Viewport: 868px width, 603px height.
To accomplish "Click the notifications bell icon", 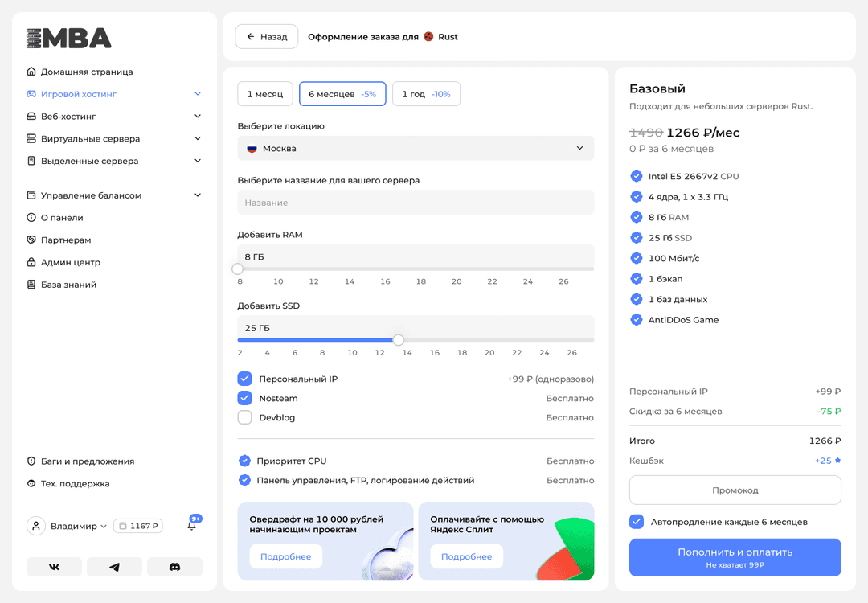I will click(x=192, y=526).
